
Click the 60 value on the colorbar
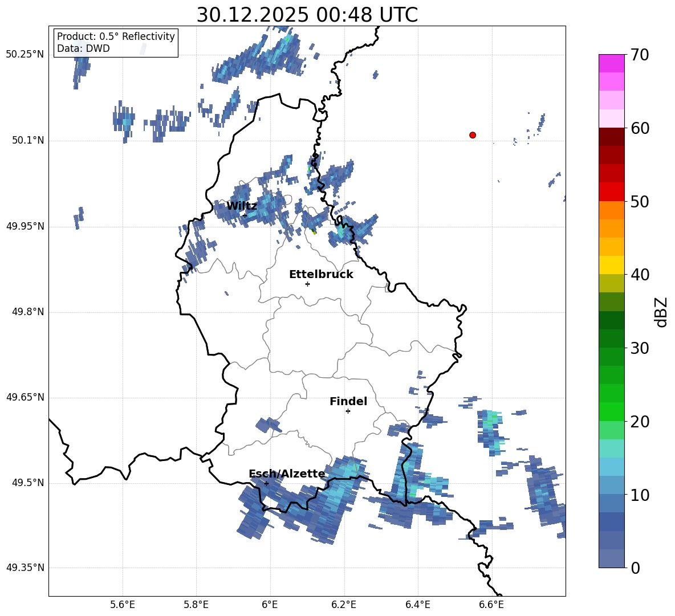(640, 128)
